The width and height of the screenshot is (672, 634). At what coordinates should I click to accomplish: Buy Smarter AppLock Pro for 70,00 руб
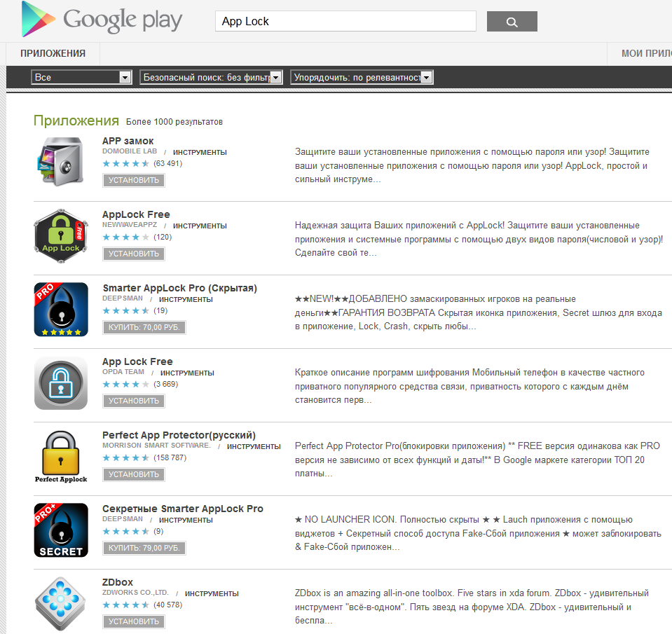(144, 327)
